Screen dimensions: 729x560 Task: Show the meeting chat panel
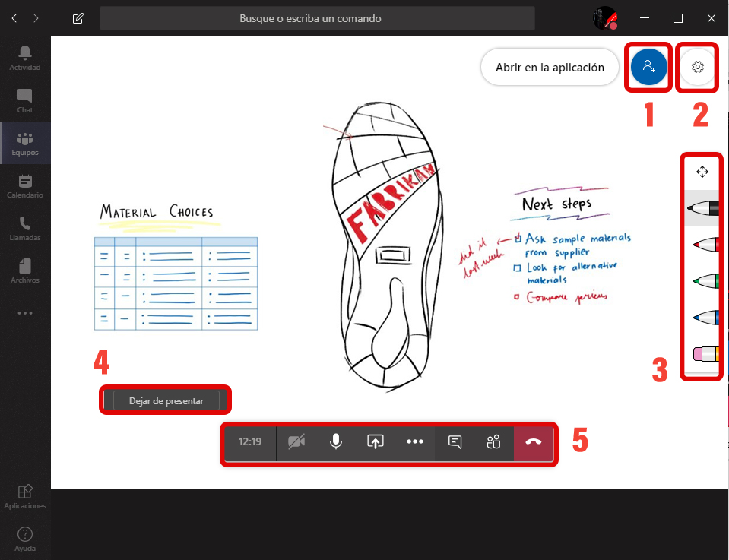pyautogui.click(x=455, y=442)
